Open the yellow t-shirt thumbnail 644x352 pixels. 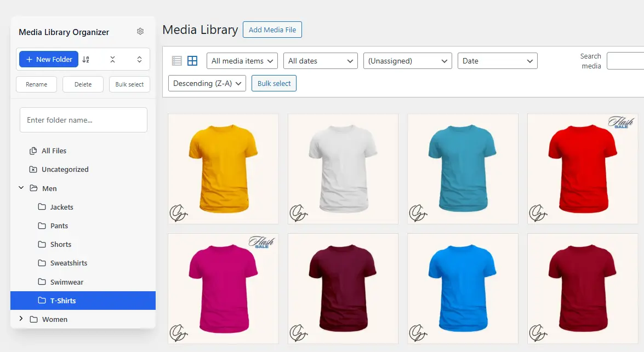point(223,169)
